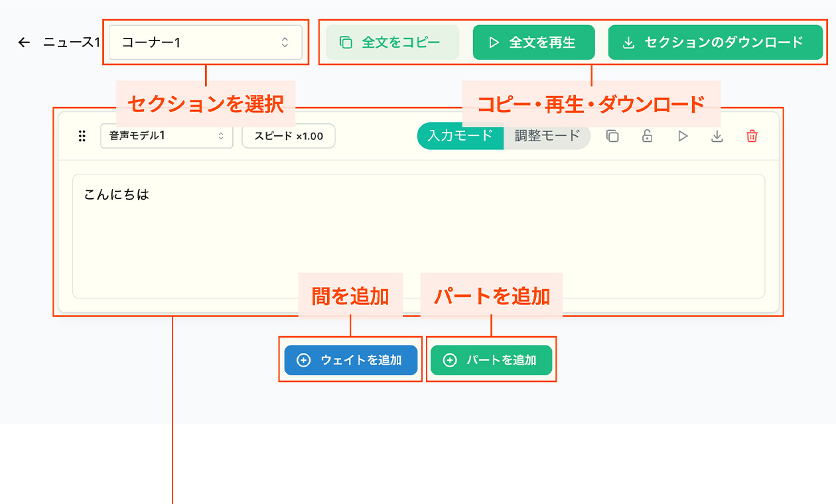This screenshot has width=836, height=504.
Task: Click the 全文を再生 play button
Action: [x=533, y=42]
